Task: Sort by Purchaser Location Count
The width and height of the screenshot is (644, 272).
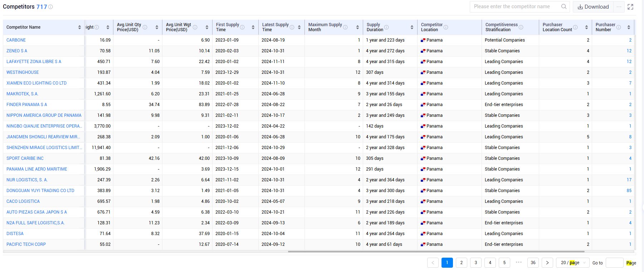Action: pos(586,27)
